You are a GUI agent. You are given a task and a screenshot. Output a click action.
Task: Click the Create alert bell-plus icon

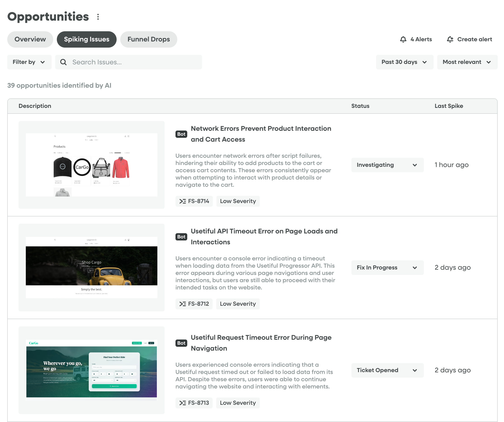click(x=450, y=39)
